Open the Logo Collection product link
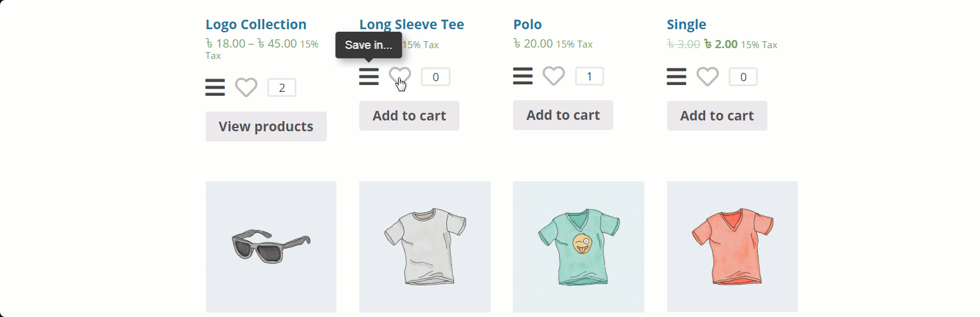The image size is (980, 317). click(x=256, y=25)
